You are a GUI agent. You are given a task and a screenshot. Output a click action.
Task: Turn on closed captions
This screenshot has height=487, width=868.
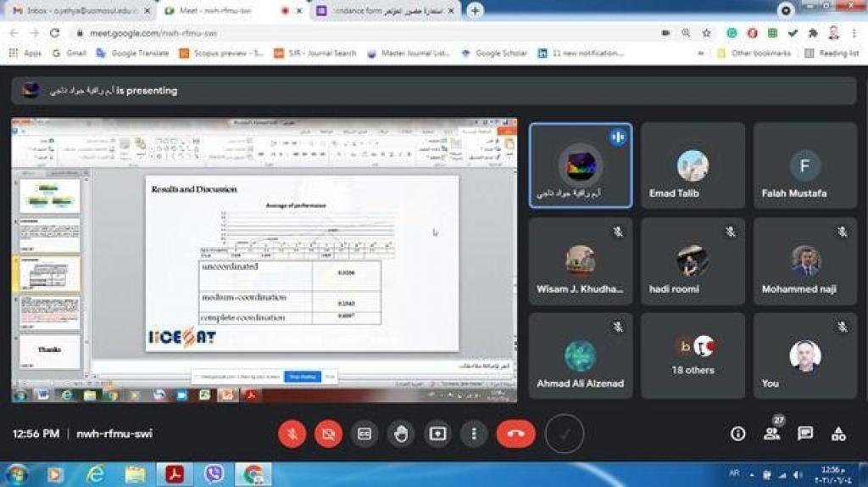coord(364,434)
